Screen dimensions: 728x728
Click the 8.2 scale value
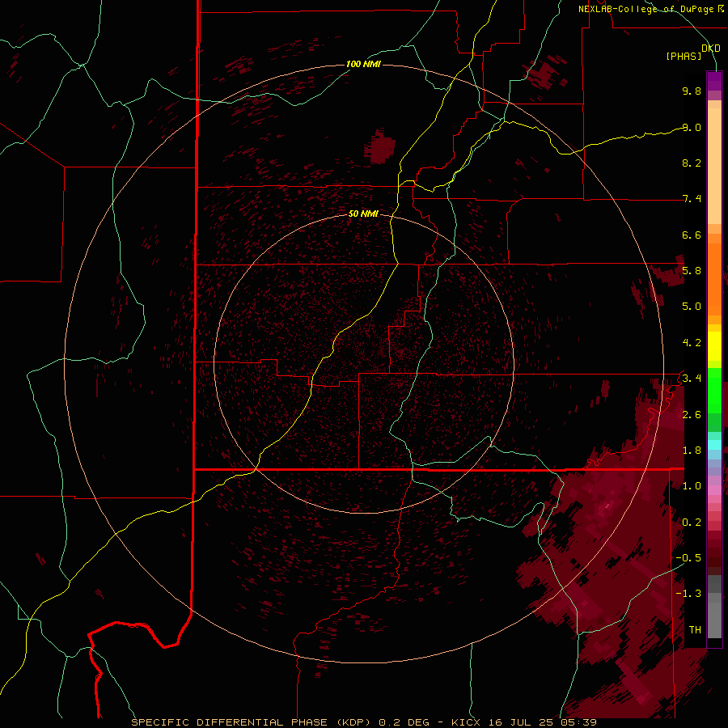click(692, 163)
